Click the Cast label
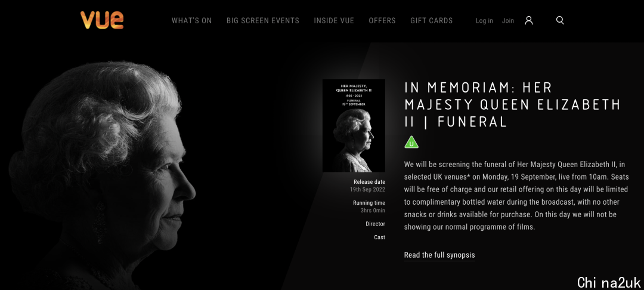The image size is (644, 290). 379,237
